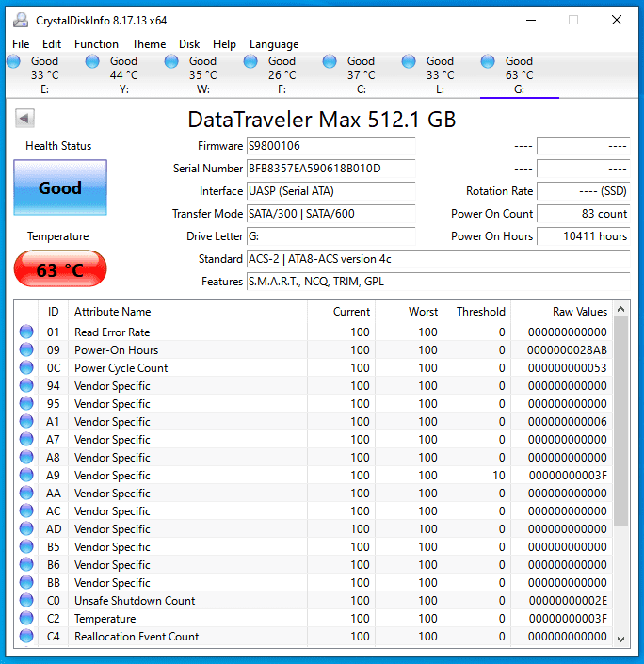644x664 pixels.
Task: Click status icon of Power-On Hours row
Action: [x=26, y=349]
